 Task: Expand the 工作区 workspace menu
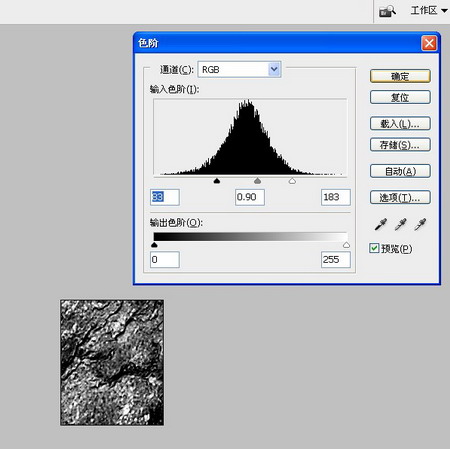click(x=429, y=11)
